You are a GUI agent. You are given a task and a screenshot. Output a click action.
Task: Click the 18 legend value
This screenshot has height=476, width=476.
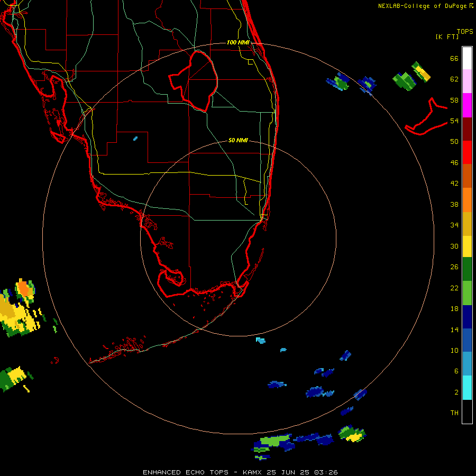(x=454, y=309)
